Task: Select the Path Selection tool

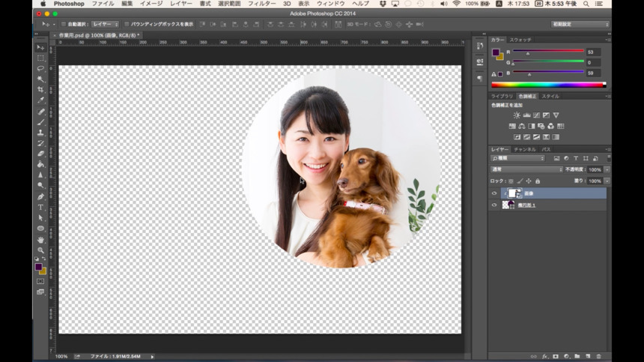Action: pos(40,218)
